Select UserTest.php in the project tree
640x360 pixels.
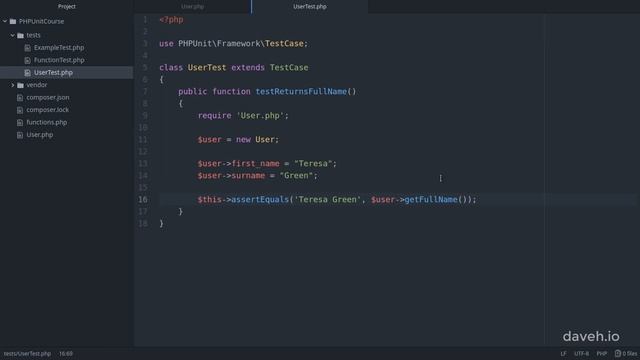(53, 73)
